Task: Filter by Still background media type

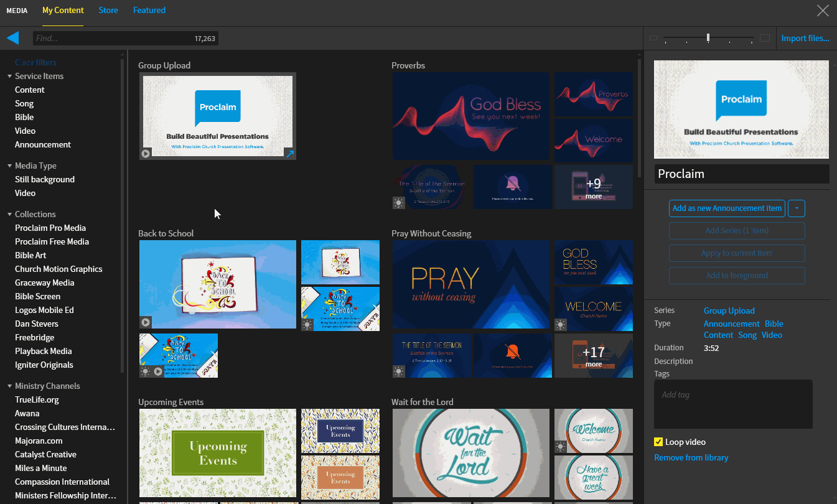Action: (x=45, y=179)
